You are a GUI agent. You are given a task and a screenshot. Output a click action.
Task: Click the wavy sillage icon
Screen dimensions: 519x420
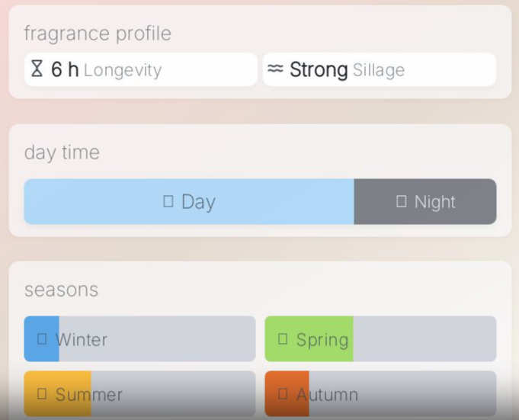coord(275,69)
